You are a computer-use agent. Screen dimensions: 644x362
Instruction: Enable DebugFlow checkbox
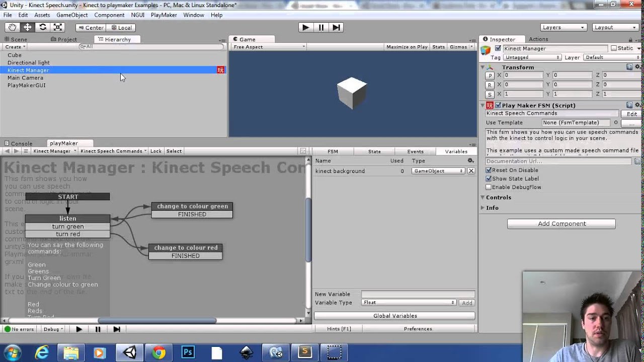(x=489, y=187)
